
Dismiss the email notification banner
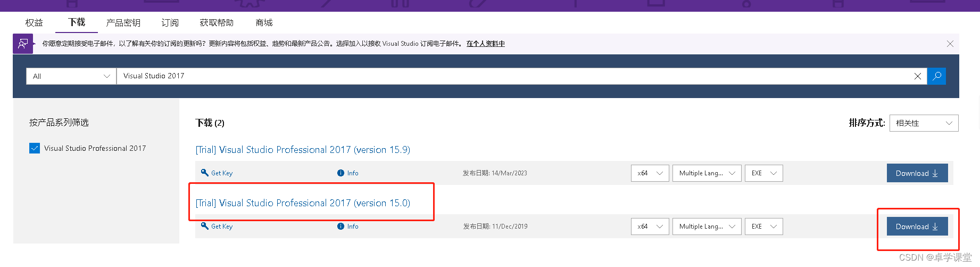(950, 44)
